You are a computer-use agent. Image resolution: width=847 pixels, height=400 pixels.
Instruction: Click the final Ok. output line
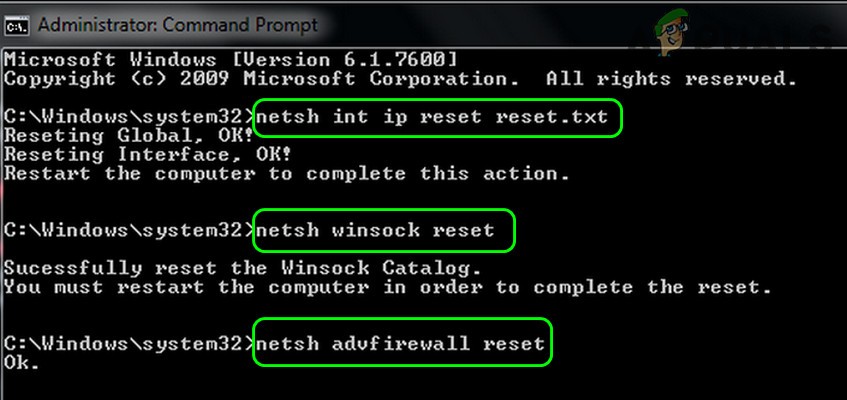pyautogui.click(x=22, y=362)
